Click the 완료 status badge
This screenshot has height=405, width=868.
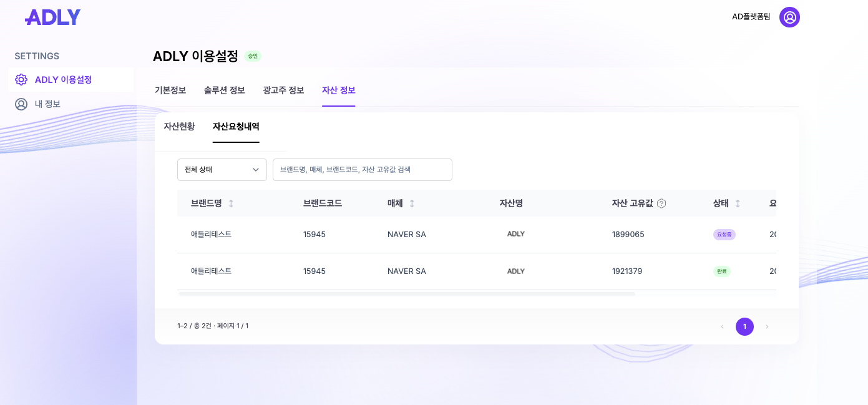click(x=722, y=271)
